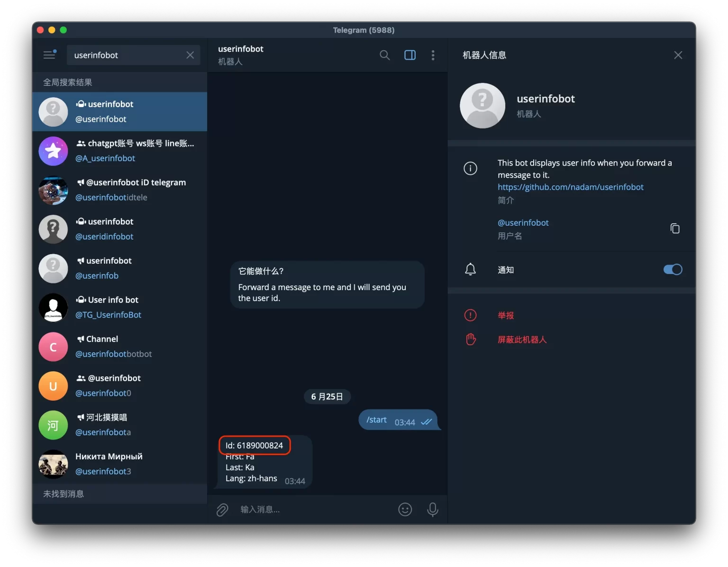This screenshot has width=728, height=567.
Task: Click the @userinfobot username link in info panel
Action: (523, 222)
